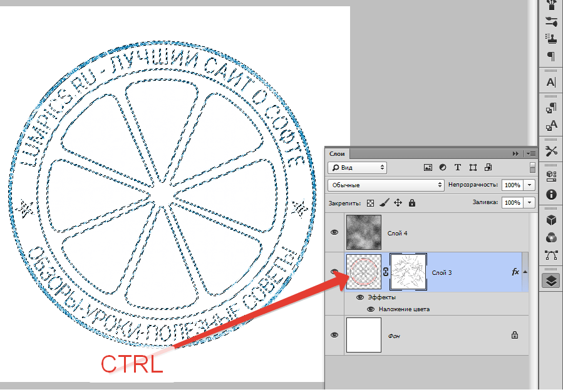Image resolution: width=563 pixels, height=392 pixels.
Task: Open the Слои panel flyout menu
Action: (531, 153)
